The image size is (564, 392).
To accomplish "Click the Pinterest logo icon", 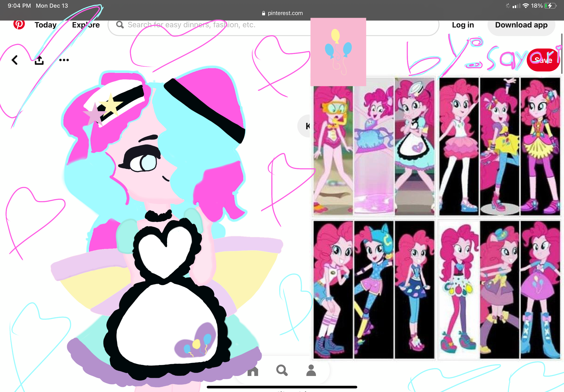I will pos(19,25).
